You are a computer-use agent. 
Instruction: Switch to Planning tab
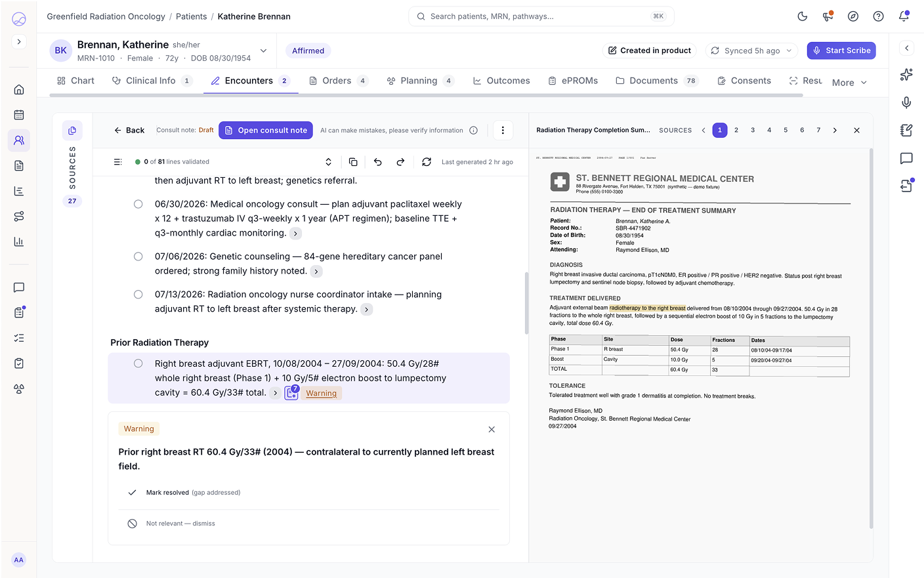(420, 81)
